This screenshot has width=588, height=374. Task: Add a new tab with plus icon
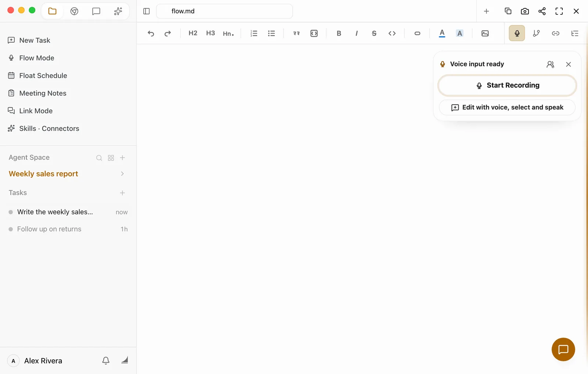tap(487, 11)
